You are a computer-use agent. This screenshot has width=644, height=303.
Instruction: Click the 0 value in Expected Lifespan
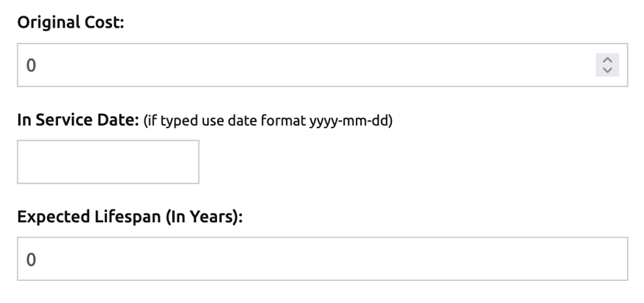pyautogui.click(x=31, y=260)
